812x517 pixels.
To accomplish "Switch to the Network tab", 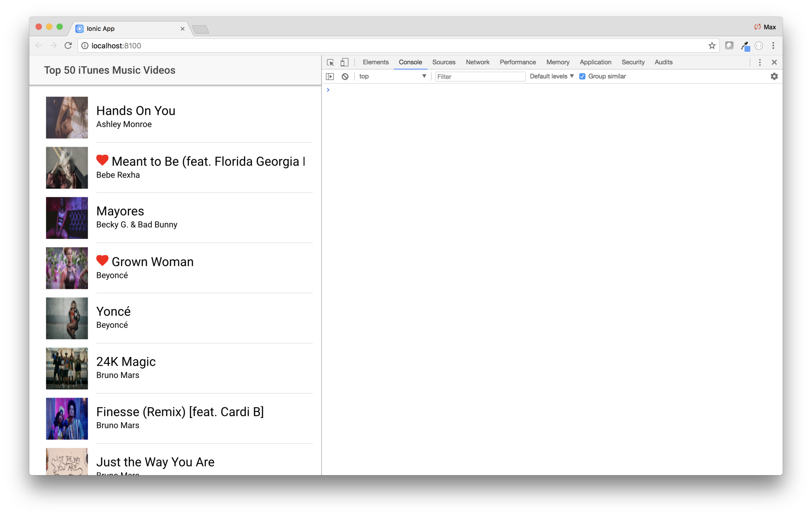I will [477, 62].
